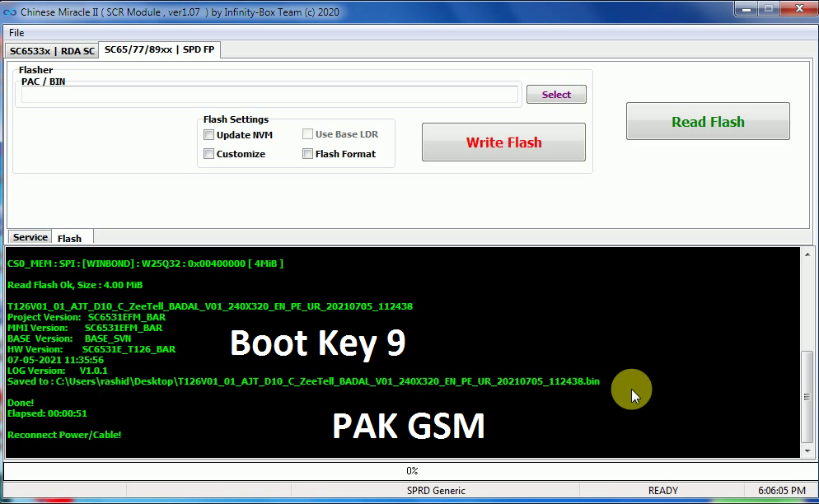Minimize the Chinese Miracle II window
This screenshot has height=504, width=819.
pyautogui.click(x=747, y=9)
